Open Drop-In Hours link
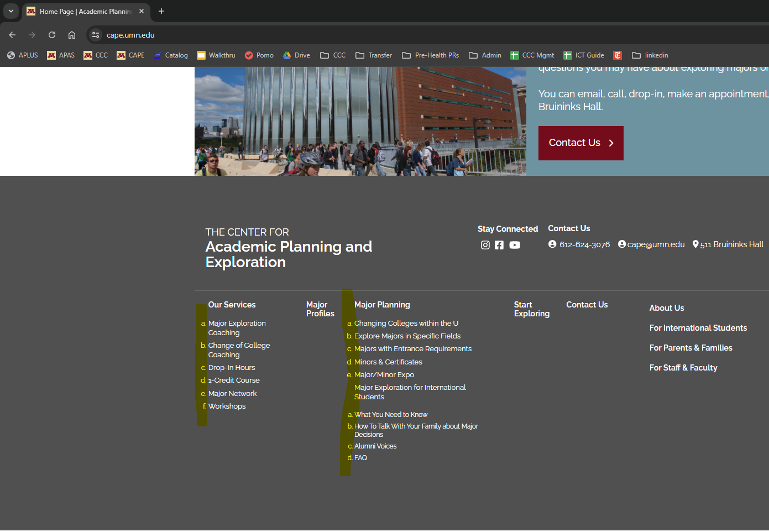This screenshot has width=769, height=532. [232, 367]
